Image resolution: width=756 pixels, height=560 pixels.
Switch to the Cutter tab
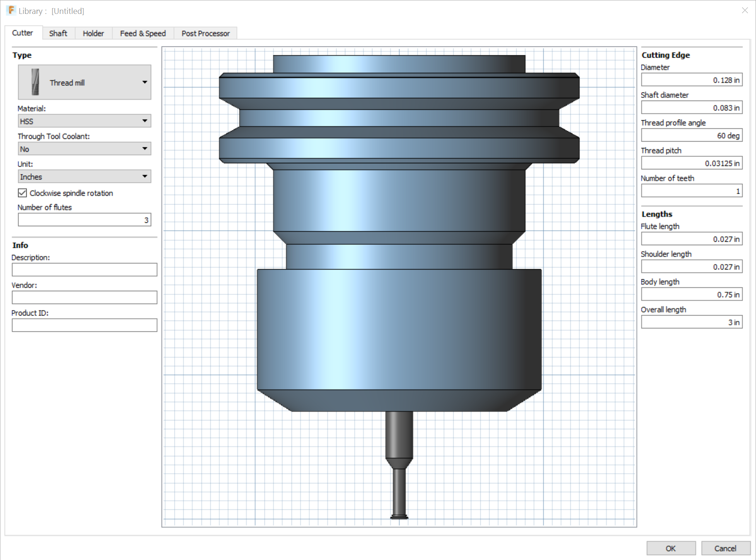pyautogui.click(x=22, y=33)
